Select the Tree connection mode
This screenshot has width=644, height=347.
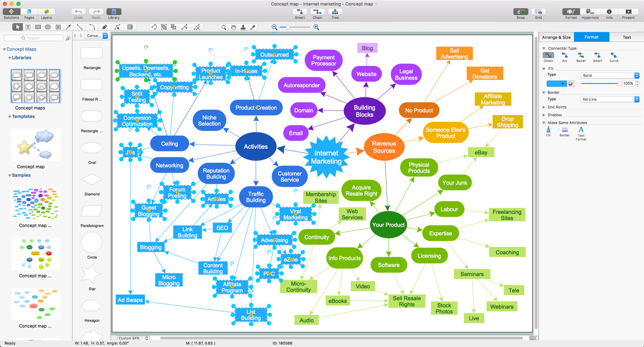[335, 13]
